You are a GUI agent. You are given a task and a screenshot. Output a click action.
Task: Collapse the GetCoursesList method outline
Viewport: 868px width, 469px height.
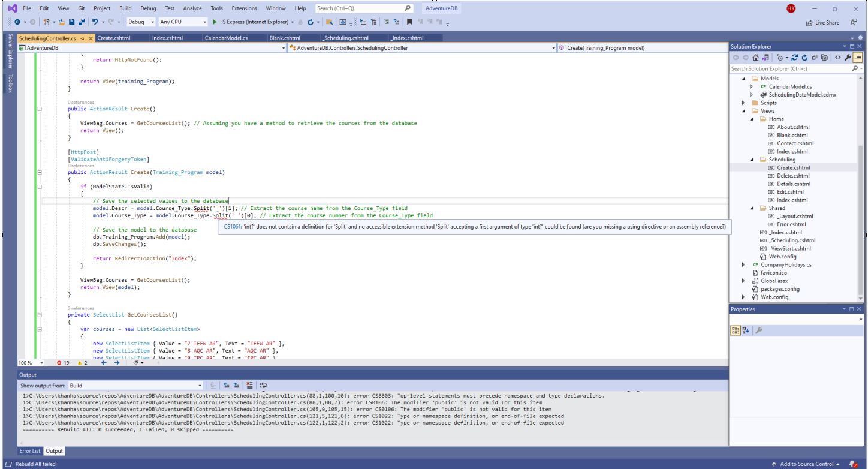pos(40,315)
